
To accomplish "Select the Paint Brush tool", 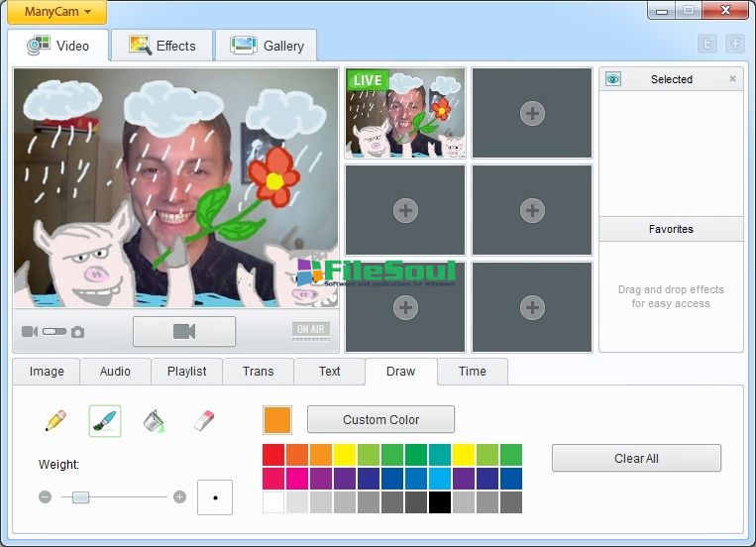I will click(105, 421).
